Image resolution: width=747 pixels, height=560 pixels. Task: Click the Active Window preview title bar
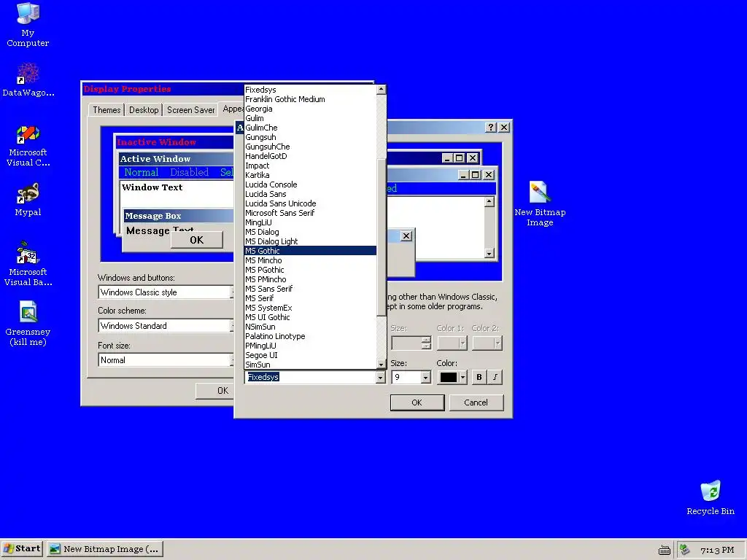click(177, 158)
